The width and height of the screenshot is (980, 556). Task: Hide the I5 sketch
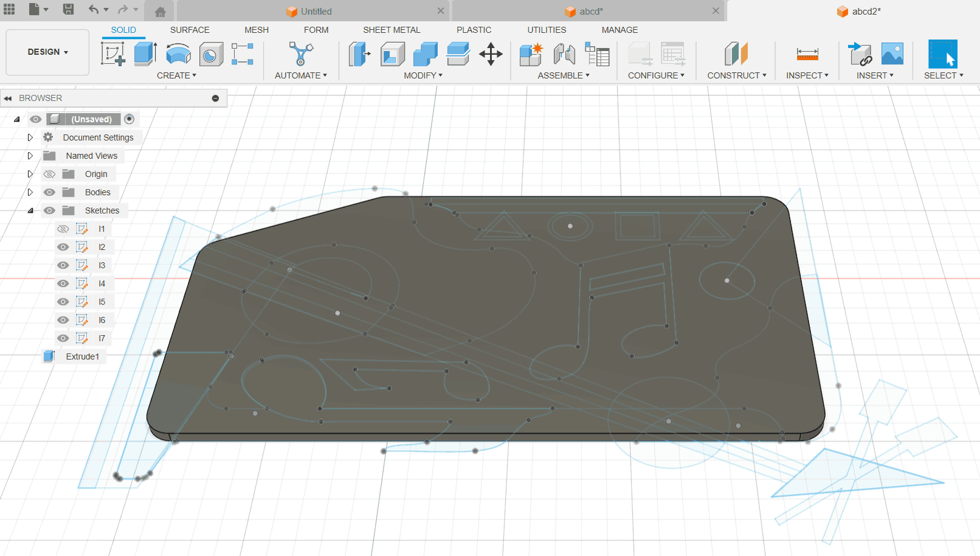pyautogui.click(x=63, y=302)
